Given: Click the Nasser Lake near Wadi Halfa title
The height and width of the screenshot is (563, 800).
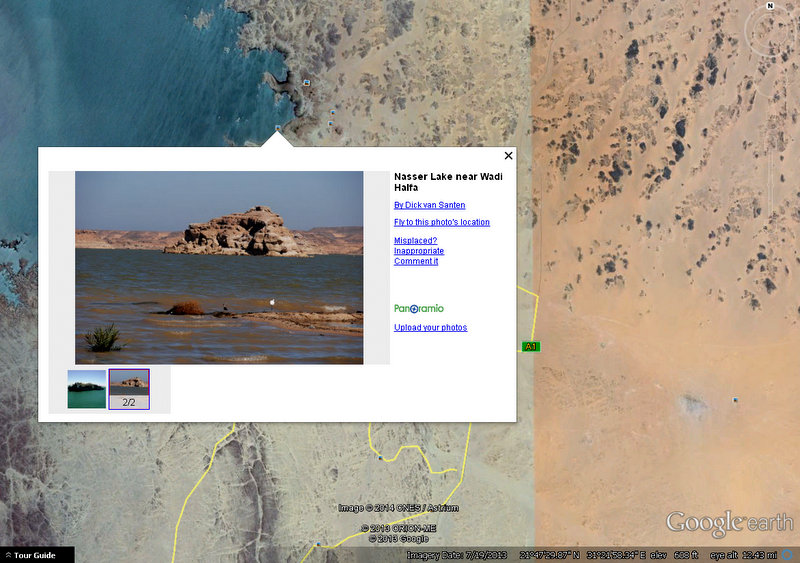Looking at the screenshot, I should (448, 182).
